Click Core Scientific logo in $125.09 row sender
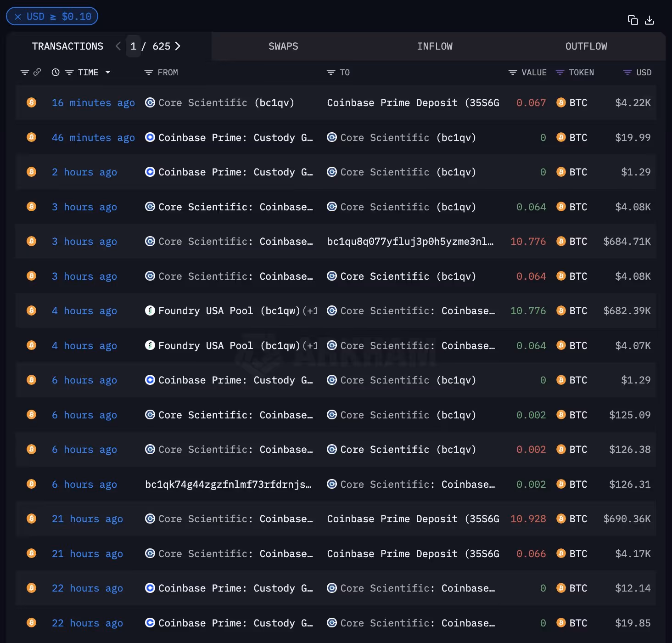672x643 pixels. pos(150,415)
